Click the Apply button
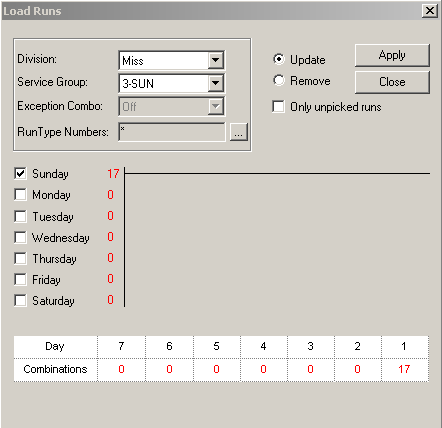Image resolution: width=442 pixels, height=428 pixels. tap(392, 55)
